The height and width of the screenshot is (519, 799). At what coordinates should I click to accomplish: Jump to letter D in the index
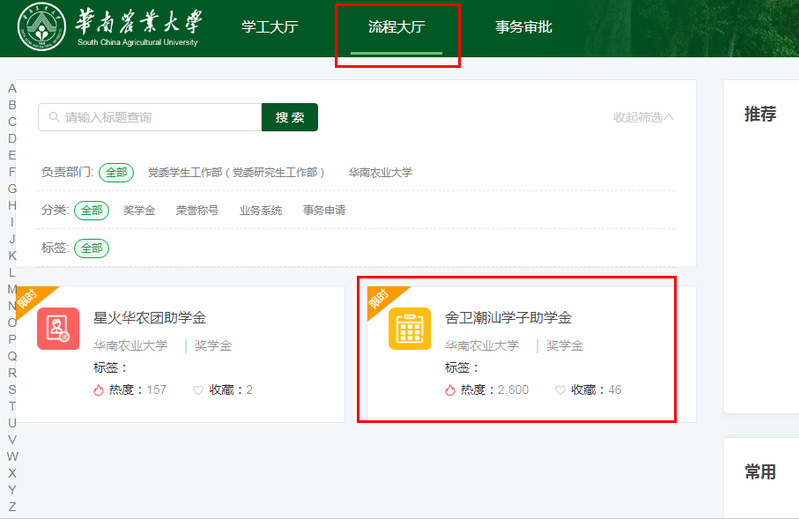(12, 139)
